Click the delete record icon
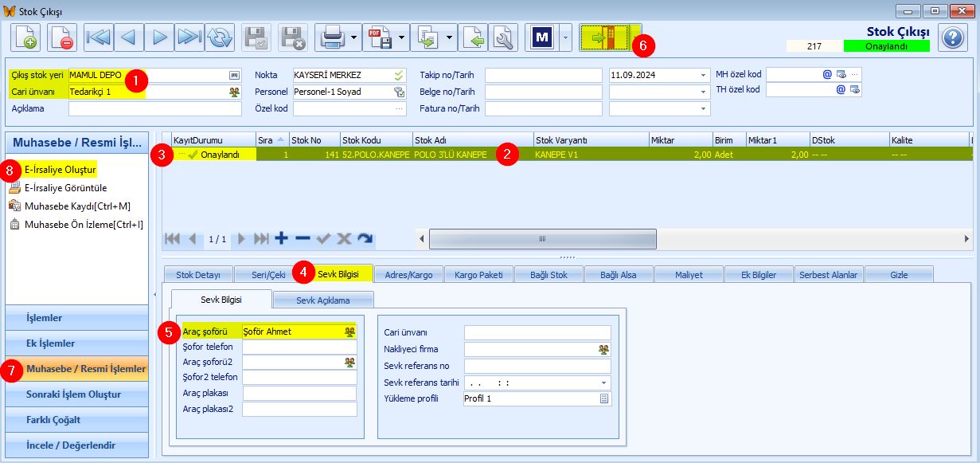Image resolution: width=980 pixels, height=463 pixels. [61, 37]
